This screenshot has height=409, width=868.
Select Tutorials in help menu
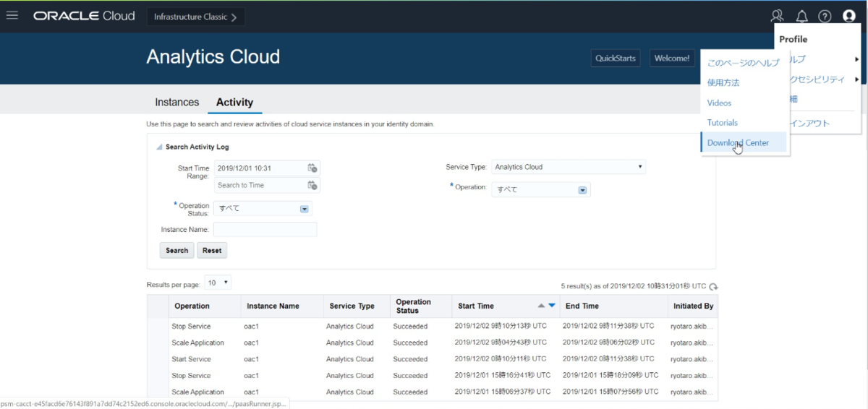(x=723, y=123)
